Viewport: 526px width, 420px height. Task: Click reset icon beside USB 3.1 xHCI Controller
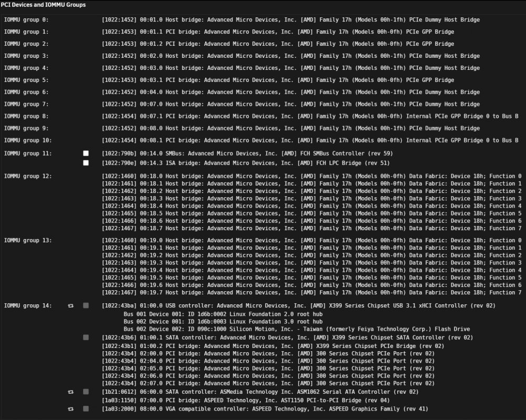coord(70,306)
